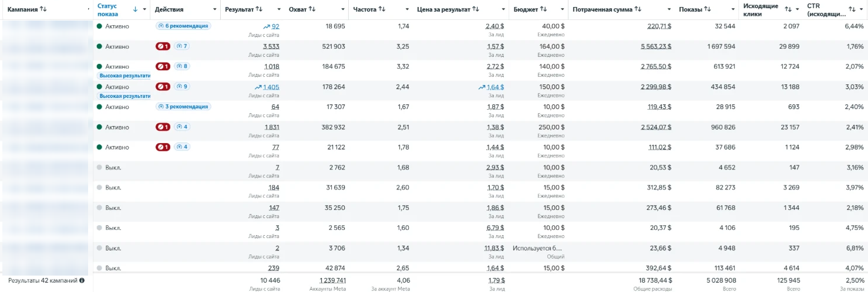
Task: Click the result value 1 831
Action: click(272, 127)
